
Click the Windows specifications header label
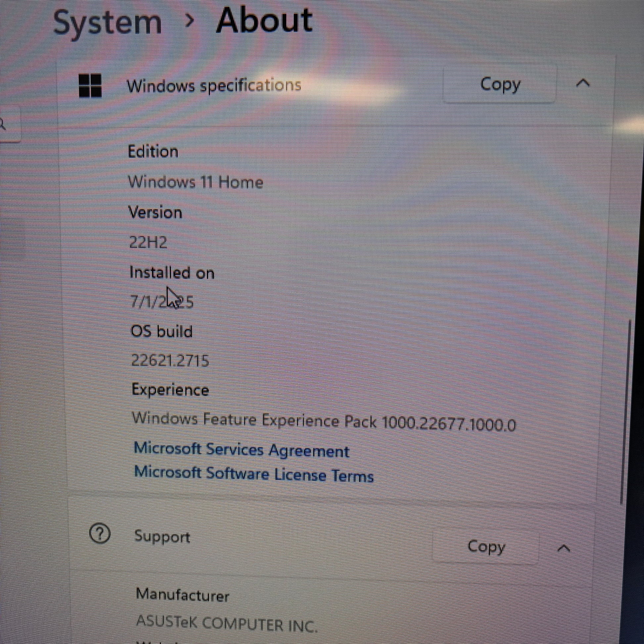tap(214, 86)
